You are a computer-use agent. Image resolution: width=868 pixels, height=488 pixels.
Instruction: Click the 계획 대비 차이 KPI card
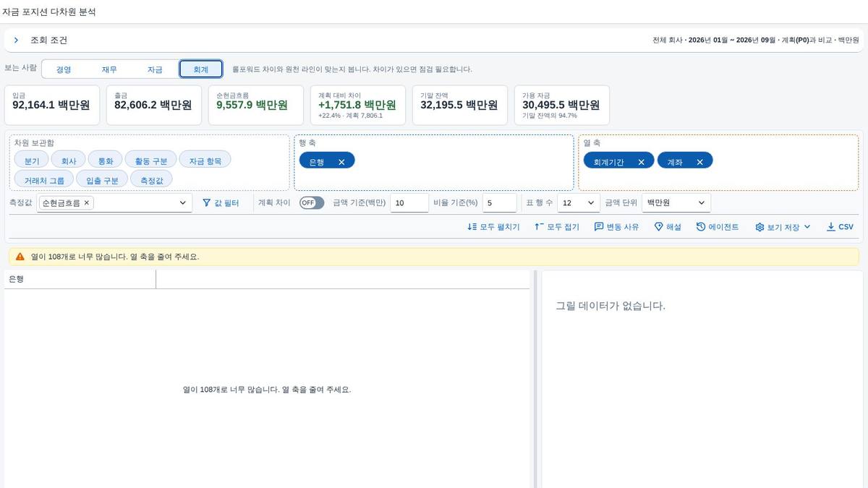click(358, 105)
